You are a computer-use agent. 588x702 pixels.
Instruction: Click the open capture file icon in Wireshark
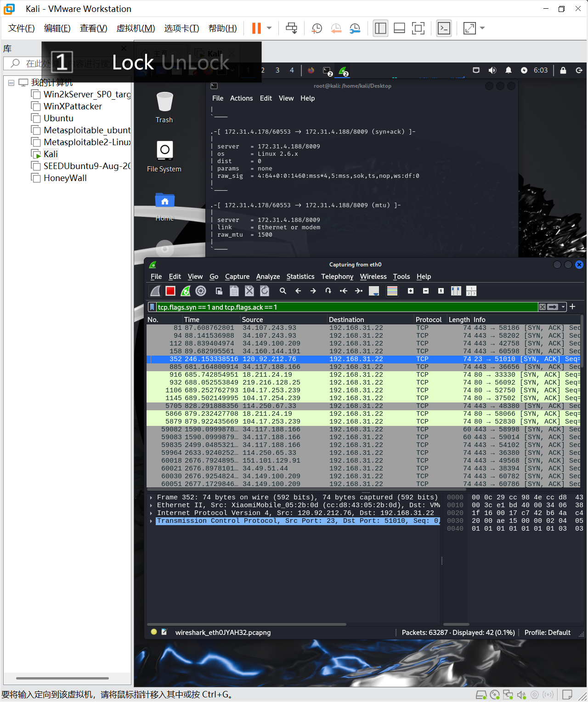219,291
